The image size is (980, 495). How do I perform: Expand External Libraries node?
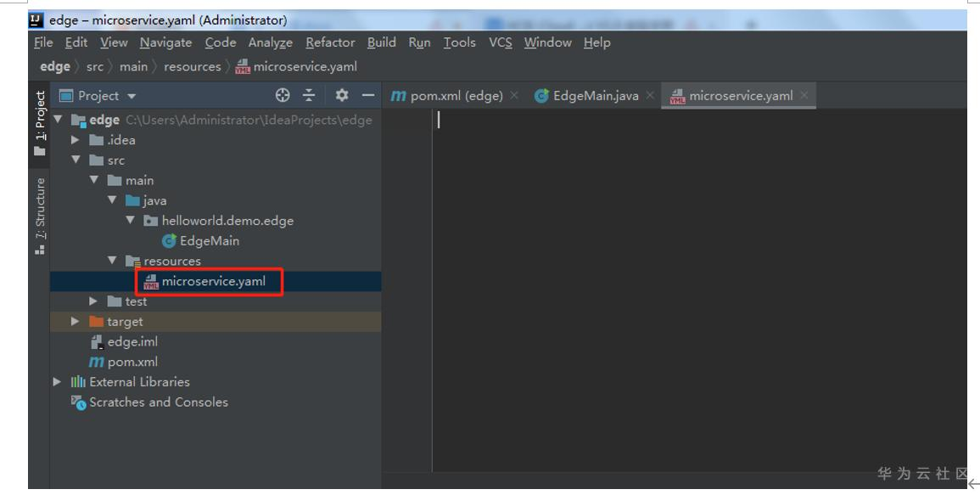pos(58,381)
